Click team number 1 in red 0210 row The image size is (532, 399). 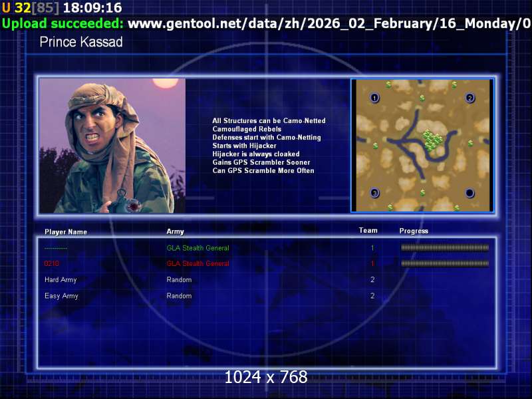coord(372,263)
